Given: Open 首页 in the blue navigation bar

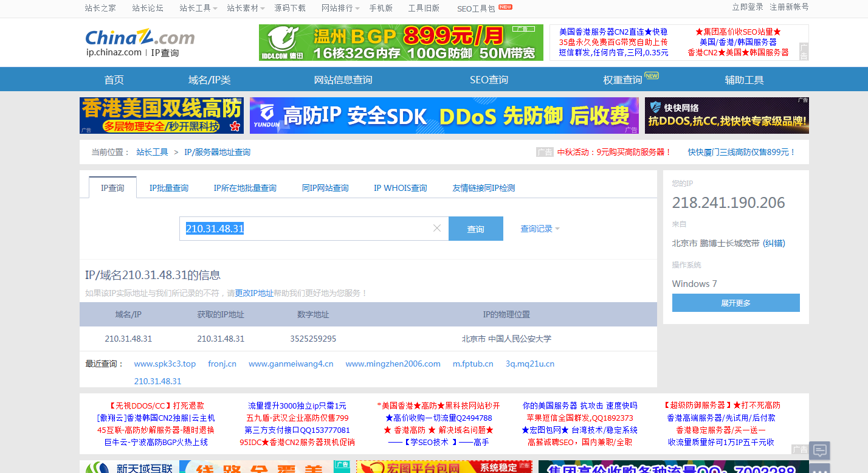Looking at the screenshot, I should [x=114, y=80].
